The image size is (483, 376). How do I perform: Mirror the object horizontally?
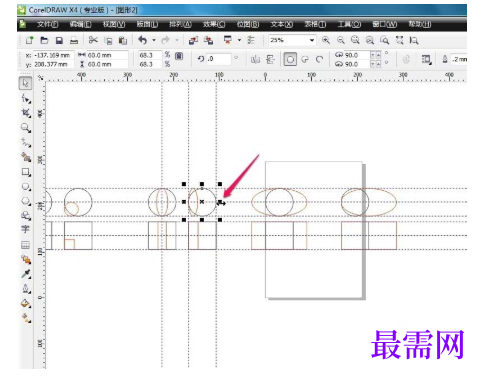point(255,60)
